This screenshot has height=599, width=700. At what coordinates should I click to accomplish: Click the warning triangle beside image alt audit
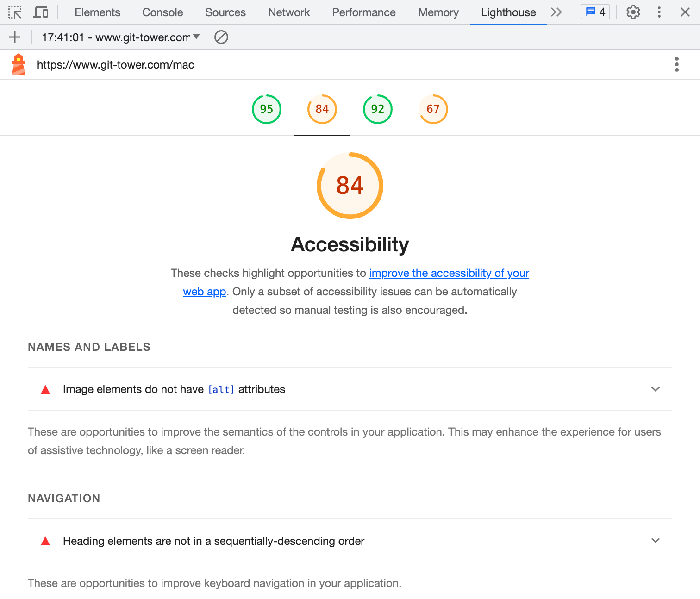click(45, 389)
